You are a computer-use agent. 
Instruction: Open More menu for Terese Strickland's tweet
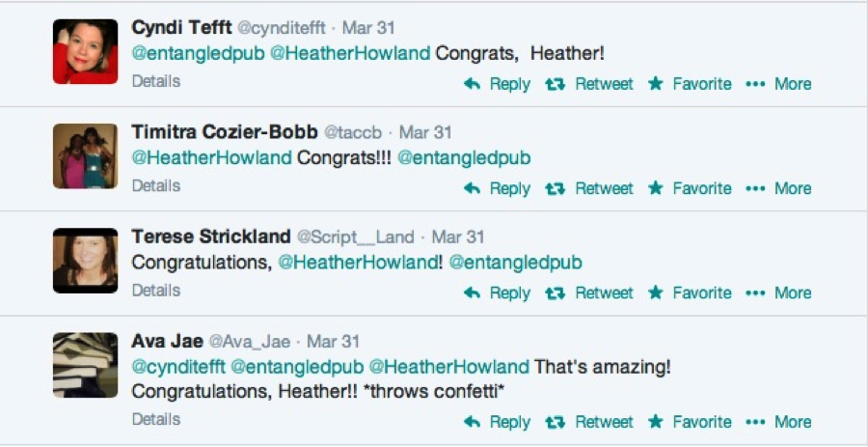point(779,293)
